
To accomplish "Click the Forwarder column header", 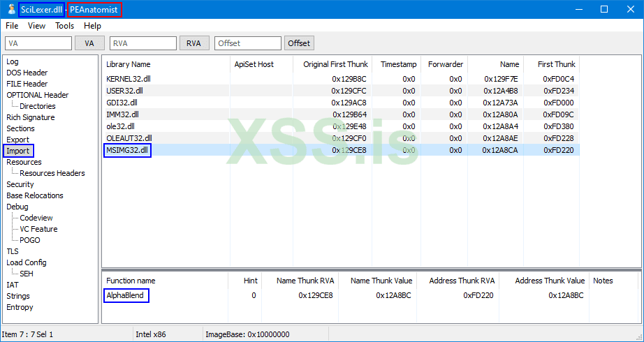I will pyautogui.click(x=444, y=64).
